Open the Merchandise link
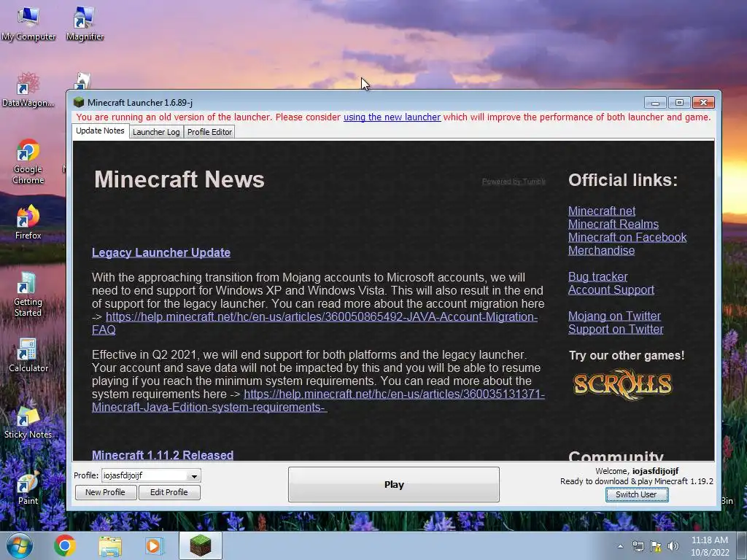This screenshot has width=747, height=560. point(601,251)
